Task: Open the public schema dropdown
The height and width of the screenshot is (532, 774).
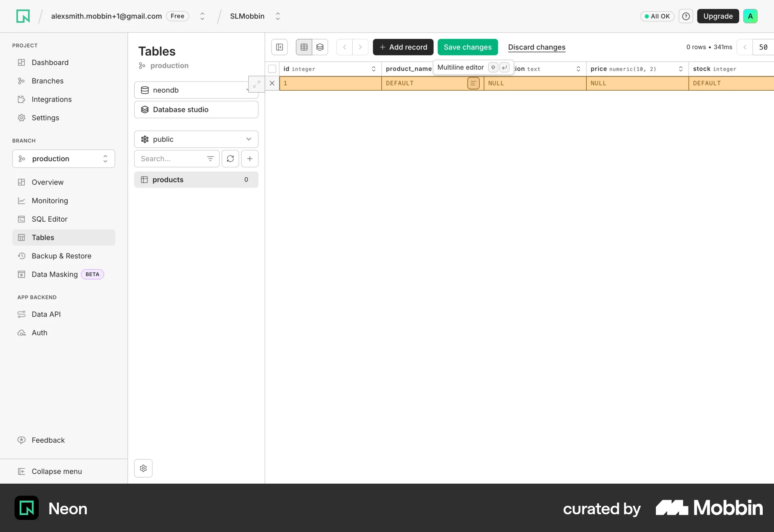Action: [196, 139]
